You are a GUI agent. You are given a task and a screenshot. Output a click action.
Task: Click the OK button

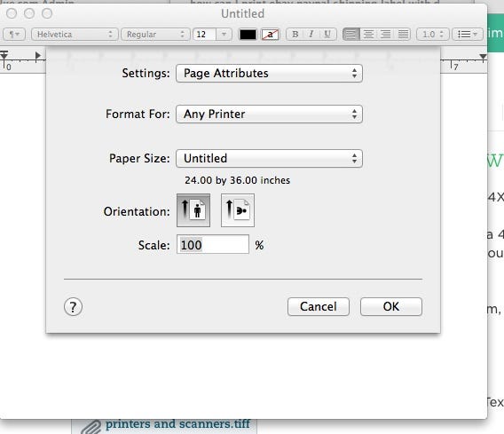click(391, 307)
